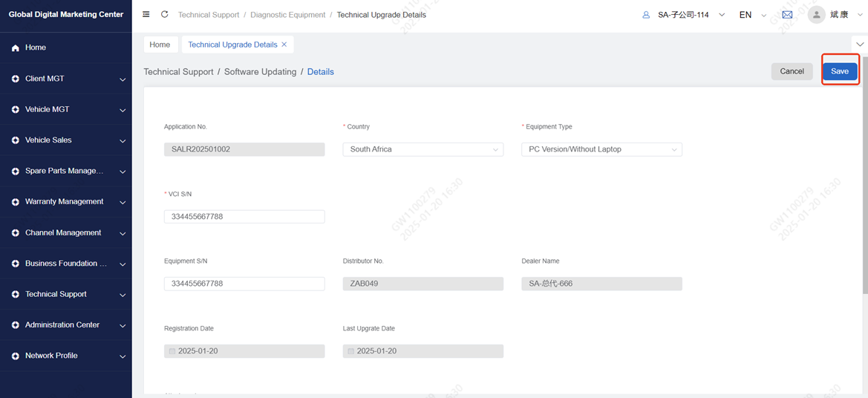Click the calendar icon in Registration Date
Viewport: 868px width, 398px height.
coord(172,351)
